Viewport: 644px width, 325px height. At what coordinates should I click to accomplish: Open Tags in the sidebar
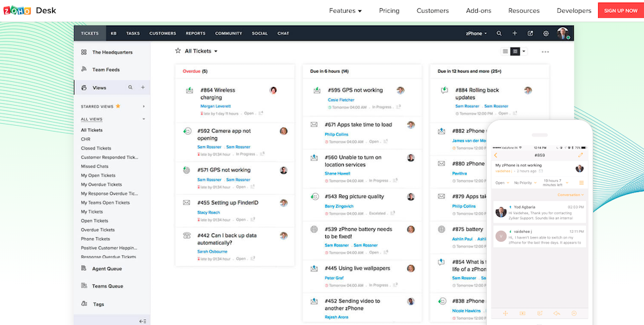(x=98, y=304)
